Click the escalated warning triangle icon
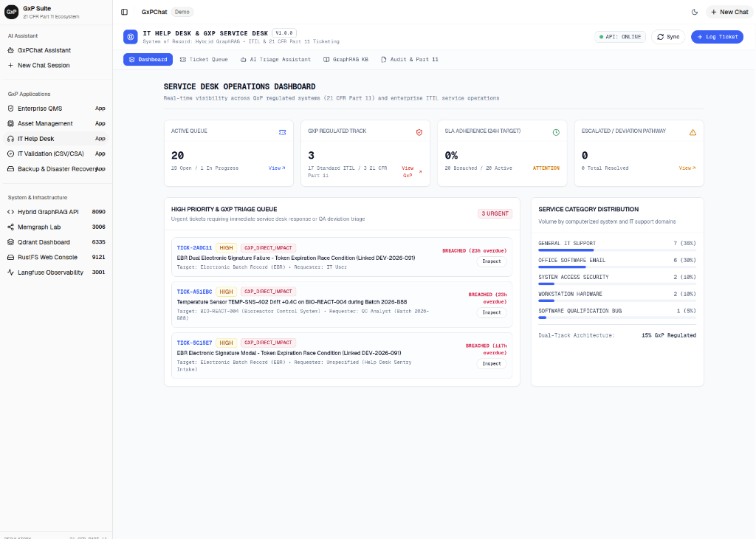 693,132
